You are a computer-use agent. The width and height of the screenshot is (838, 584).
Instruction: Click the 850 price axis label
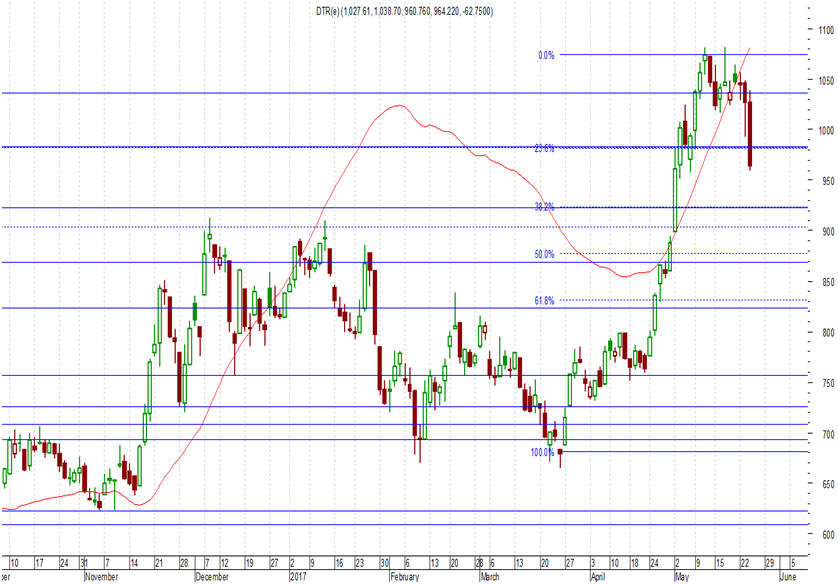click(828, 282)
